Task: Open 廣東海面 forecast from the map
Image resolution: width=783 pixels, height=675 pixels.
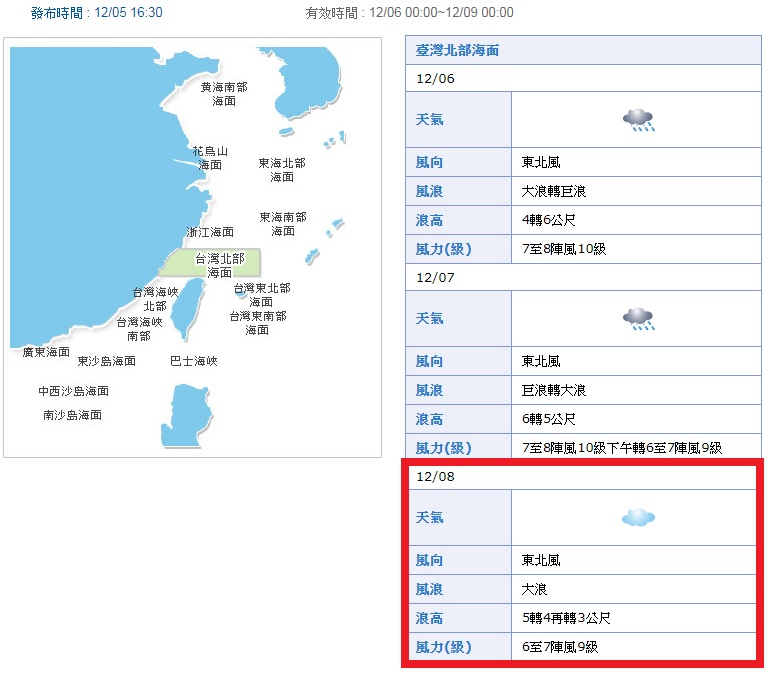Action: click(46, 352)
